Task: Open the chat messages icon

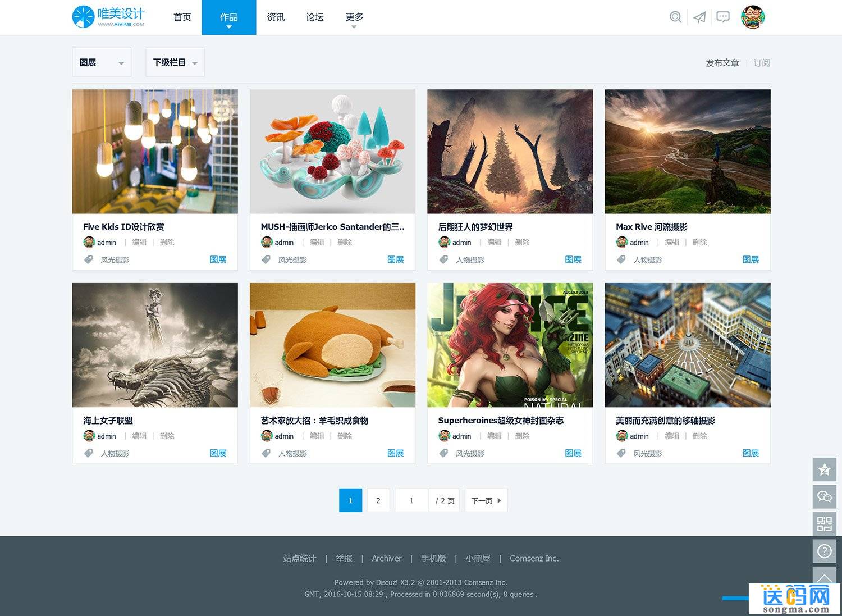Action: tap(723, 17)
